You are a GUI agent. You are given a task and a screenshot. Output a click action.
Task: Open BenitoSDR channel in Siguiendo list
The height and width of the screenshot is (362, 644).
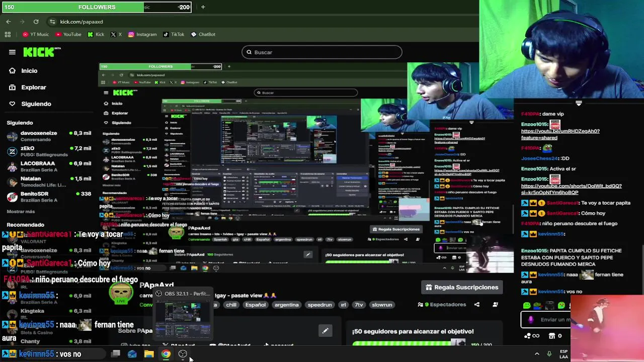[x=49, y=197]
